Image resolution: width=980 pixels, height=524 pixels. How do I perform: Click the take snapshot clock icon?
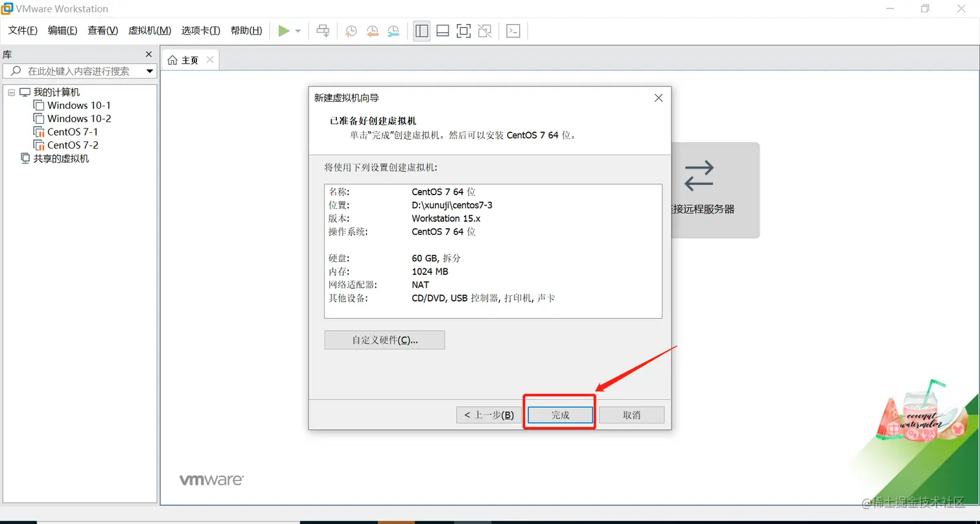click(x=351, y=30)
